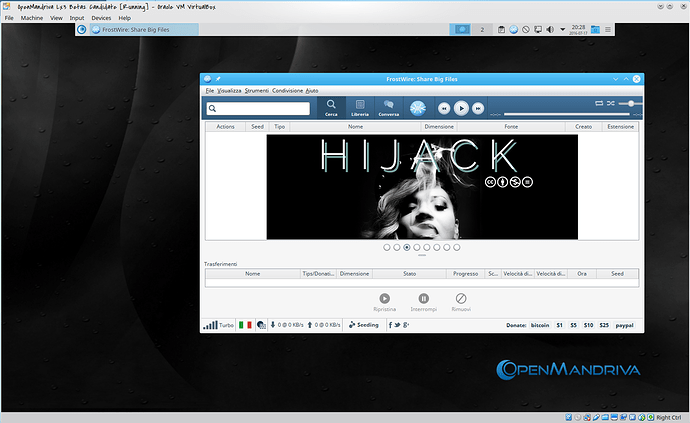Image resolution: width=690 pixels, height=423 pixels.
Task: Select the sixth slideshow dot
Action: click(437, 247)
